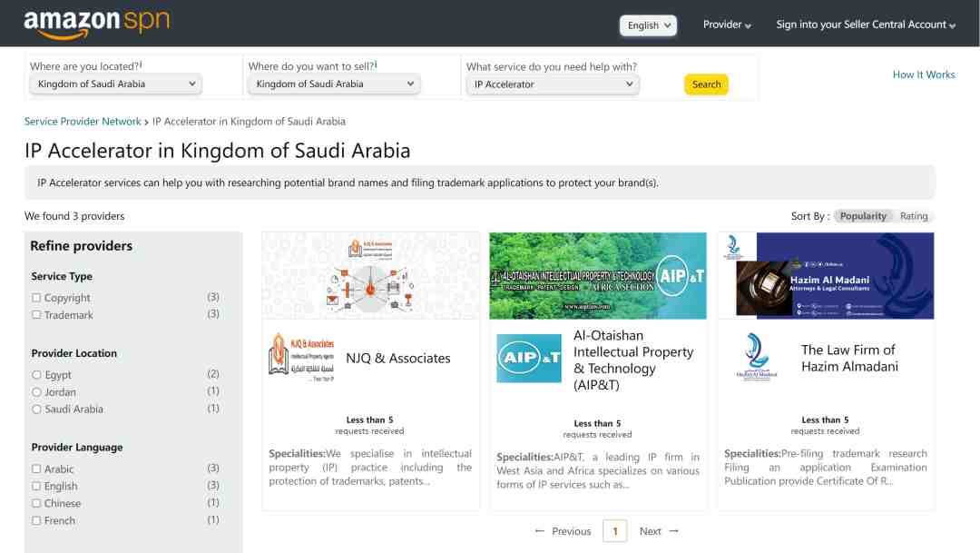Sort providers by Popularity

tap(863, 216)
